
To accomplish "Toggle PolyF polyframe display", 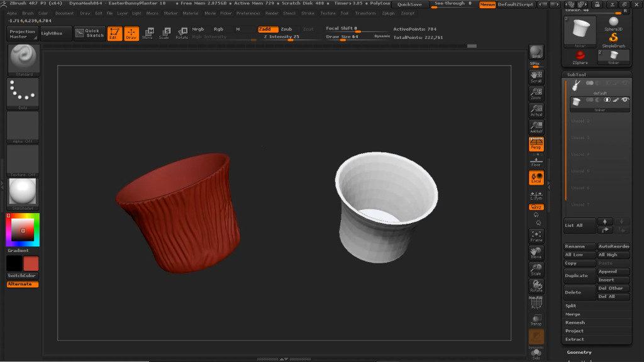I will 536,302.
